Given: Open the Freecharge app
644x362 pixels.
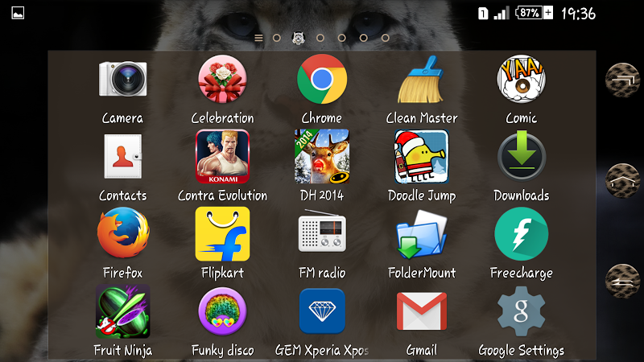Looking at the screenshot, I should 521,233.
